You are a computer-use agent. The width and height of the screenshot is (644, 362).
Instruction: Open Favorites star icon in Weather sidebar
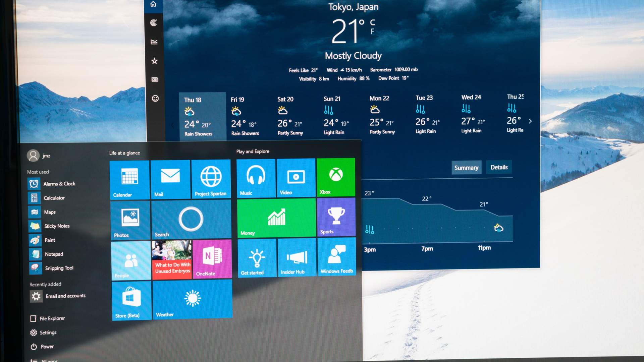coord(154,61)
